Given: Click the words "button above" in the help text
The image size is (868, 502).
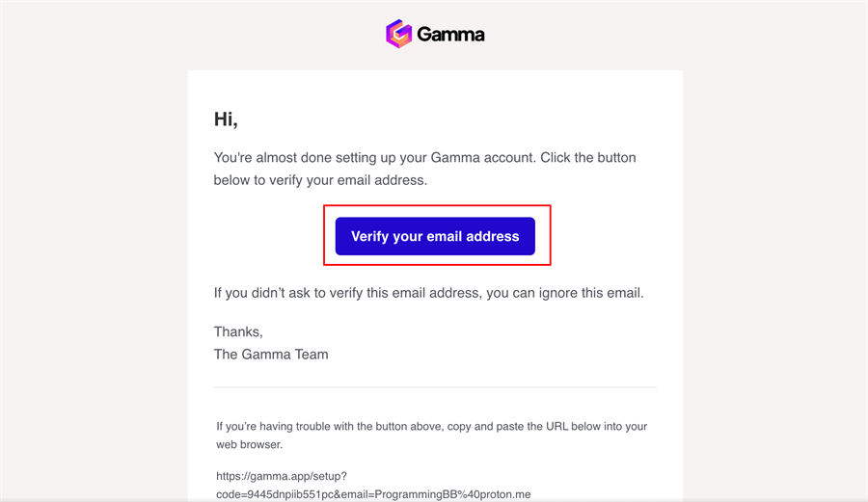Looking at the screenshot, I should tap(369, 426).
